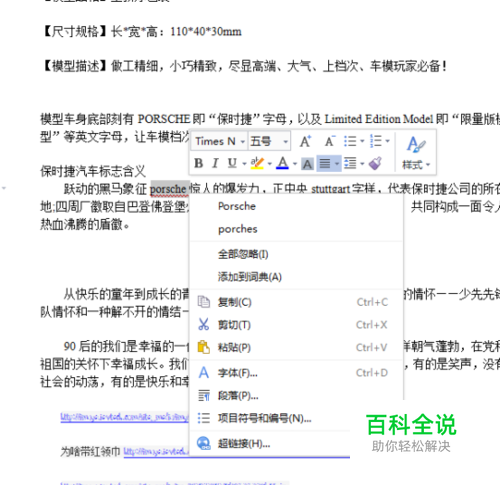Screen dimensions: 500x485
Task: Decrease font size with A- icon
Action: pyautogui.click(x=330, y=141)
